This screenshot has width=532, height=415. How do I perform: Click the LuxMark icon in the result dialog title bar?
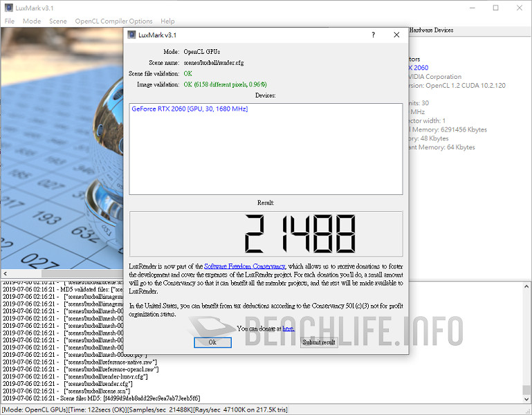131,35
